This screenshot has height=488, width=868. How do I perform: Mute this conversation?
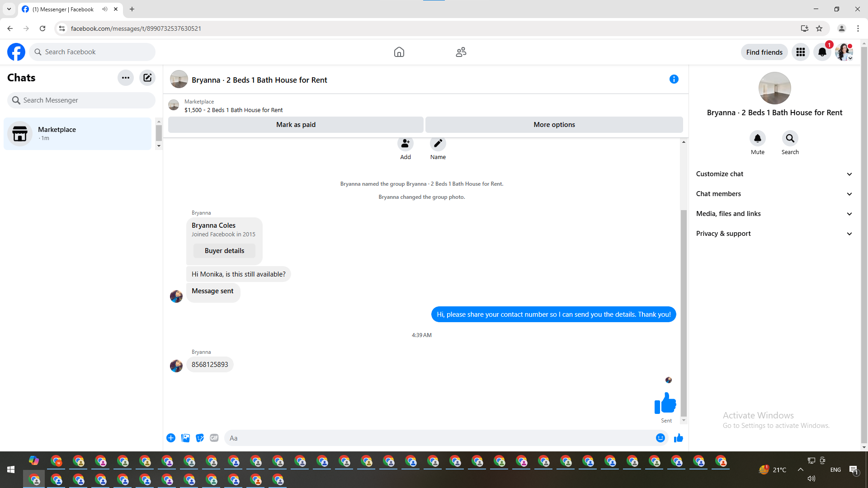click(757, 138)
